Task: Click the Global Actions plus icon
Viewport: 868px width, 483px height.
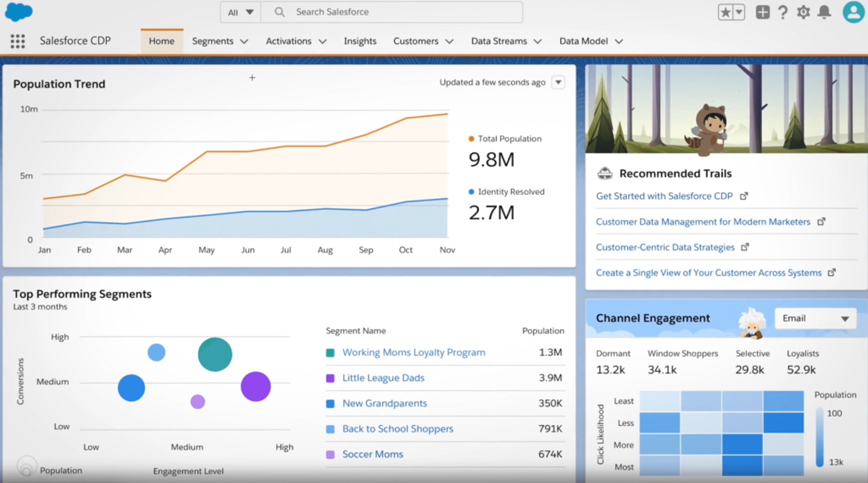Action: point(762,12)
